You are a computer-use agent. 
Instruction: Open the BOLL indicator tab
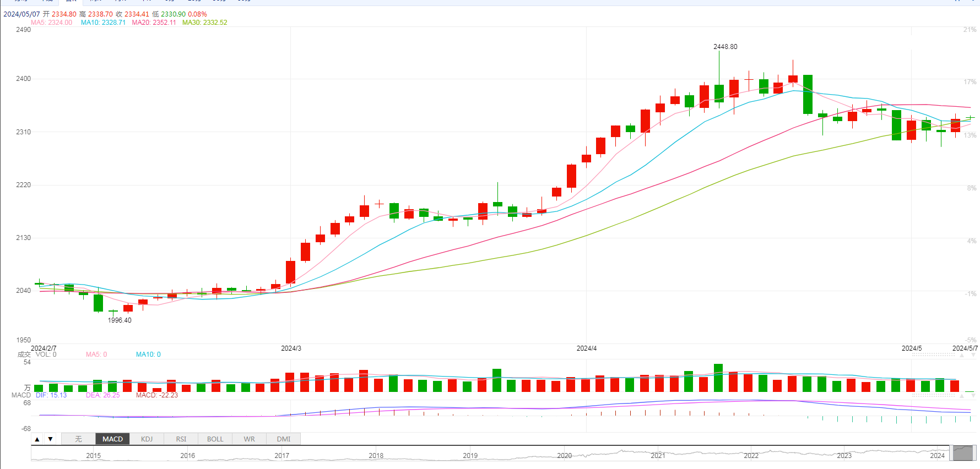tap(215, 439)
